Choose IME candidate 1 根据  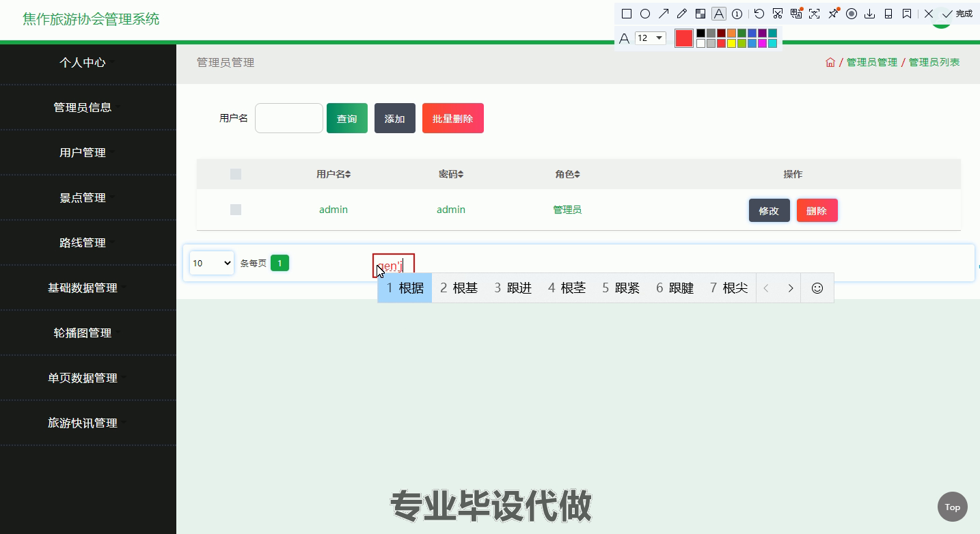405,287
